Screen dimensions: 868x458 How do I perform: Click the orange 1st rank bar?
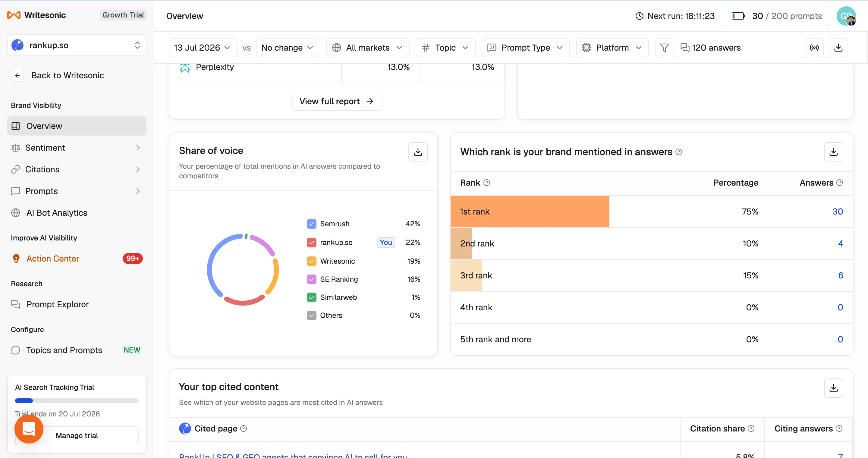click(x=530, y=212)
